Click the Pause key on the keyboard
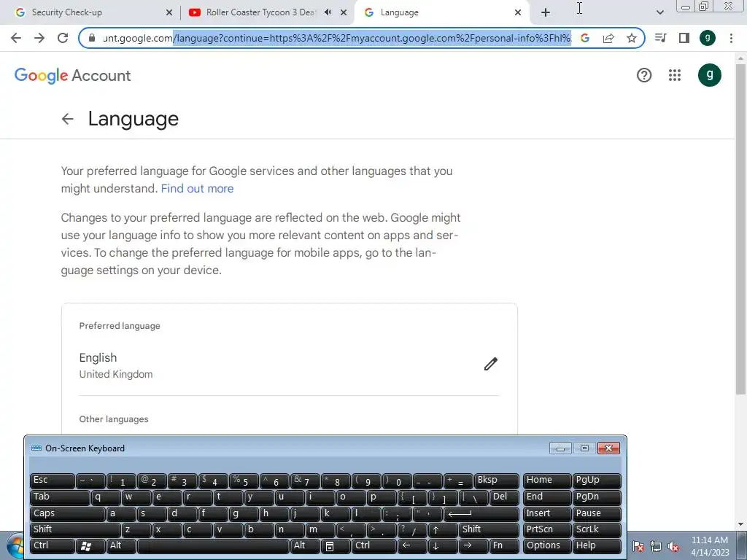The image size is (747, 560). point(597,513)
